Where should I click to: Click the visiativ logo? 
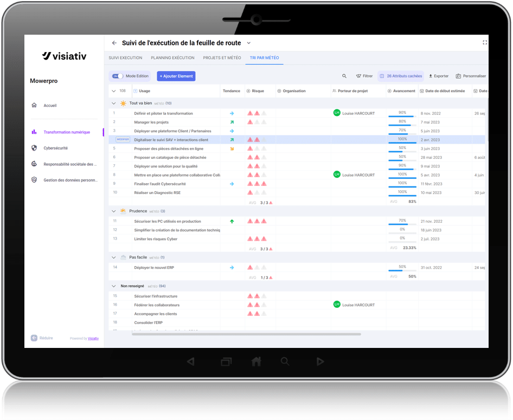click(64, 56)
